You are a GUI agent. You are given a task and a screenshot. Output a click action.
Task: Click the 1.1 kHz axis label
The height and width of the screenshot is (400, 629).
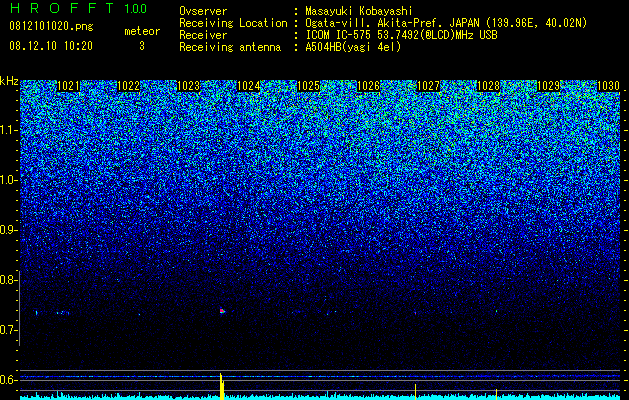pyautogui.click(x=9, y=130)
